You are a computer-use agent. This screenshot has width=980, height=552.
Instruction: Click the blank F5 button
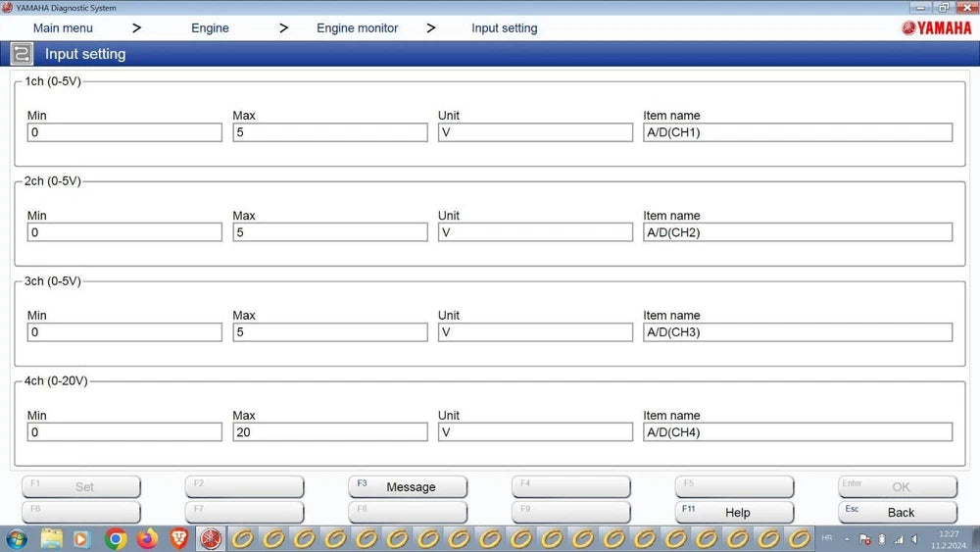pyautogui.click(x=734, y=486)
